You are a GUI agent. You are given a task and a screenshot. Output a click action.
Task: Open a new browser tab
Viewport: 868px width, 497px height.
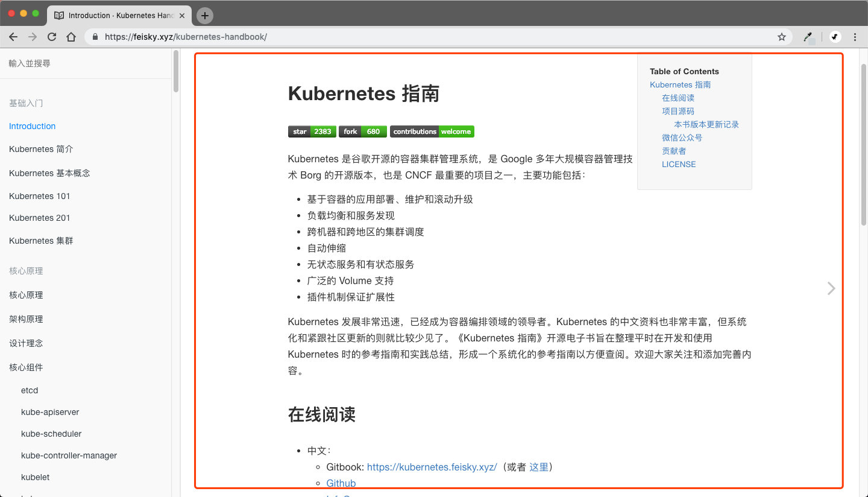pos(205,16)
